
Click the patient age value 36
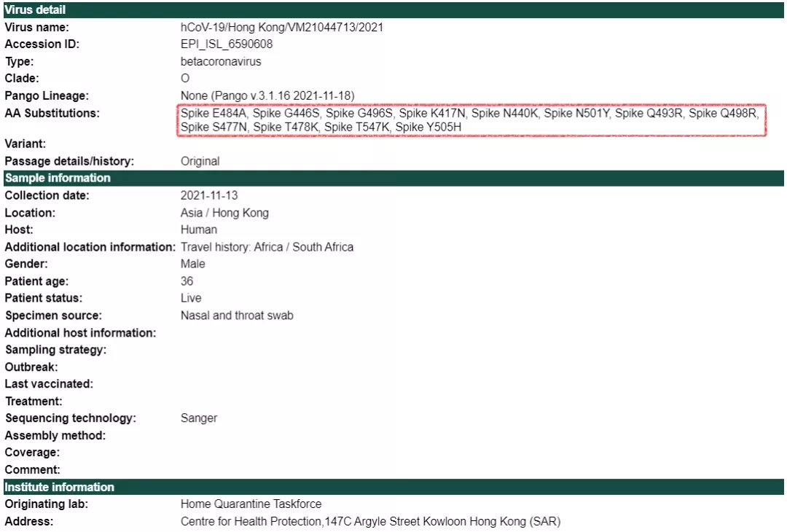[x=187, y=281]
